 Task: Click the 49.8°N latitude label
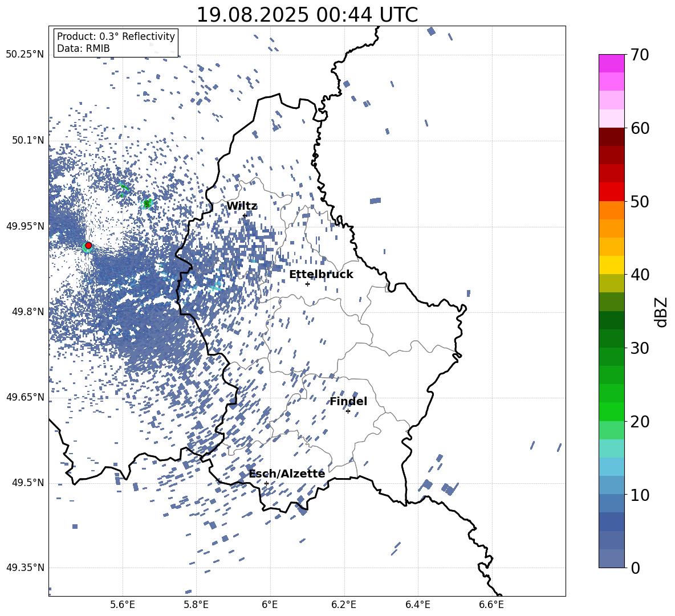click(x=28, y=311)
